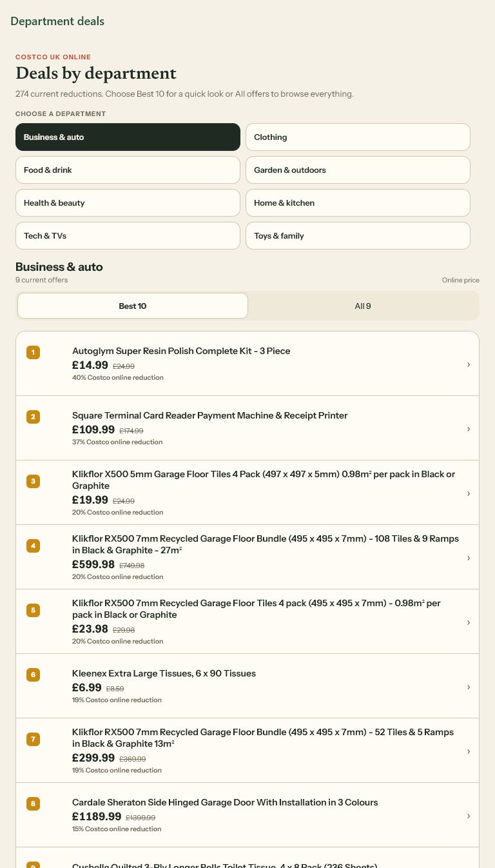495x868 pixels.
Task: Click the £14.99 Autoglym price
Action: 90,365
